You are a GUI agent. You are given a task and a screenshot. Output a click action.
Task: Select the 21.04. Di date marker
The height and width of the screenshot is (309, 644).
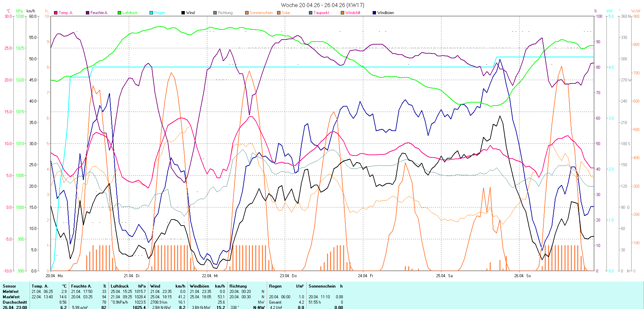pos(131,276)
